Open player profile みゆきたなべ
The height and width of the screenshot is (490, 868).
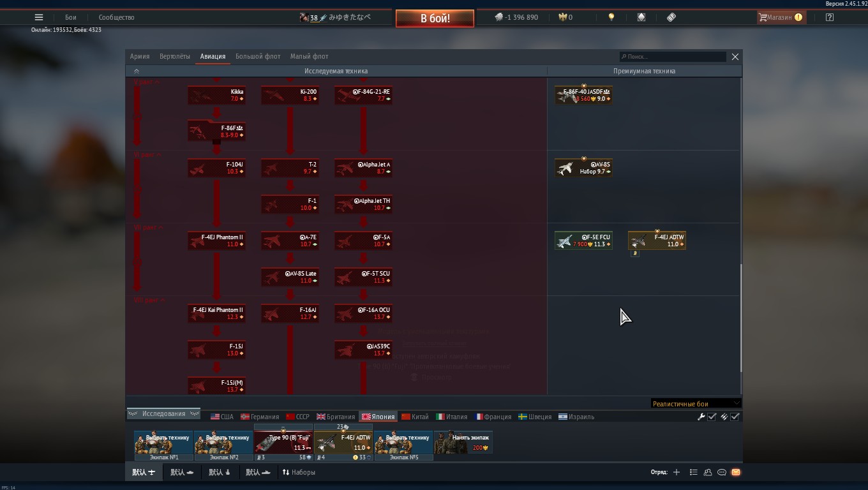pos(349,17)
